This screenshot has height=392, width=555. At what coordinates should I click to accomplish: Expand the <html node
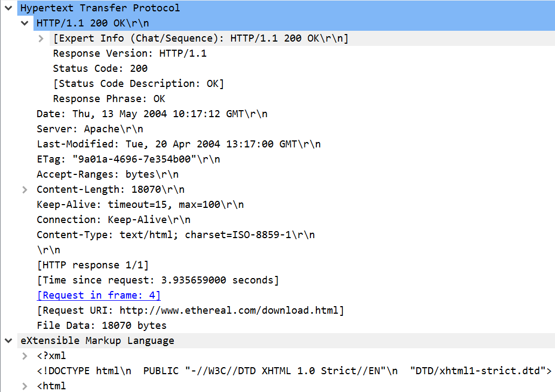[25, 386]
